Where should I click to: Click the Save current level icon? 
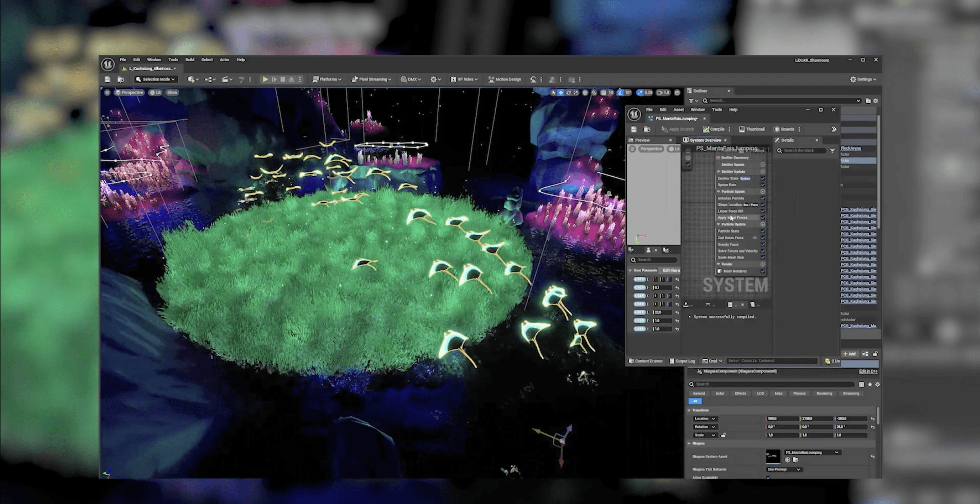[x=107, y=79]
